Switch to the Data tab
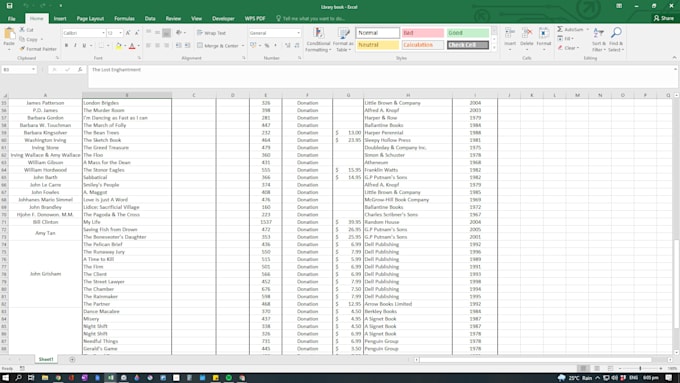680x383 pixels. click(x=150, y=19)
